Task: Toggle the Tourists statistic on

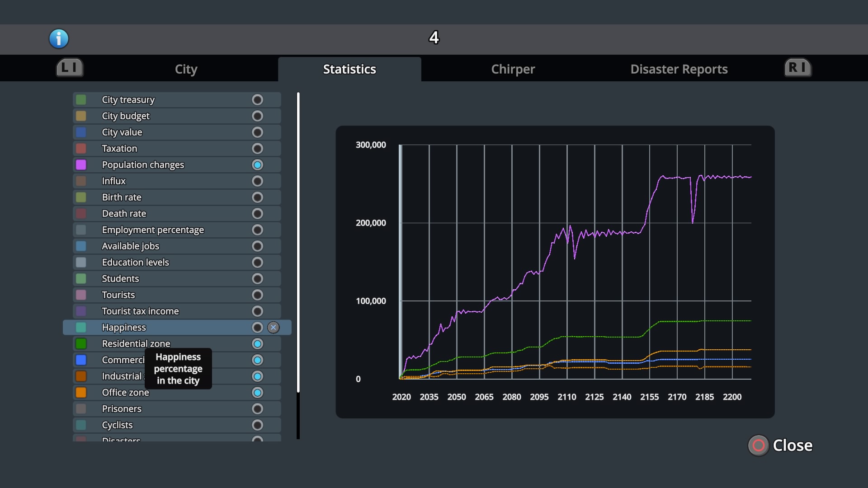Action: (257, 295)
